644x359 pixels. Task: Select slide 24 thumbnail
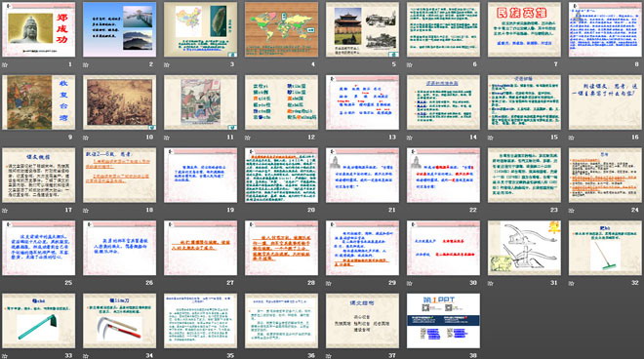(605, 175)
